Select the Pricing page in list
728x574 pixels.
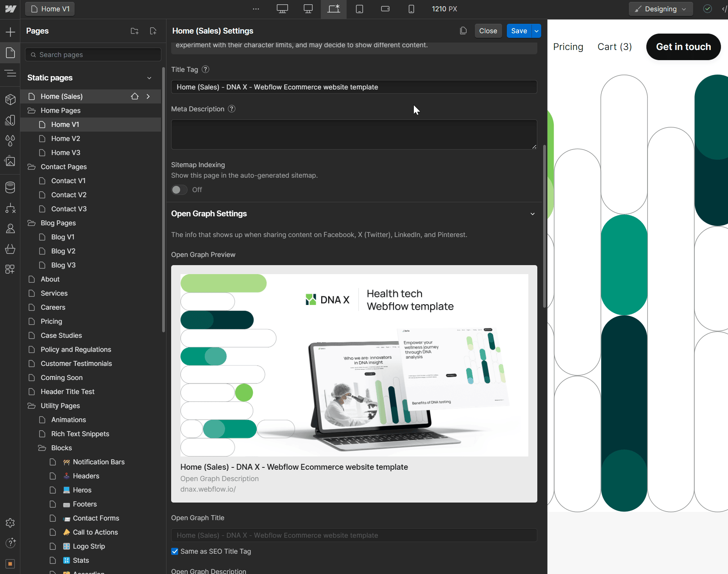pyautogui.click(x=91, y=321)
